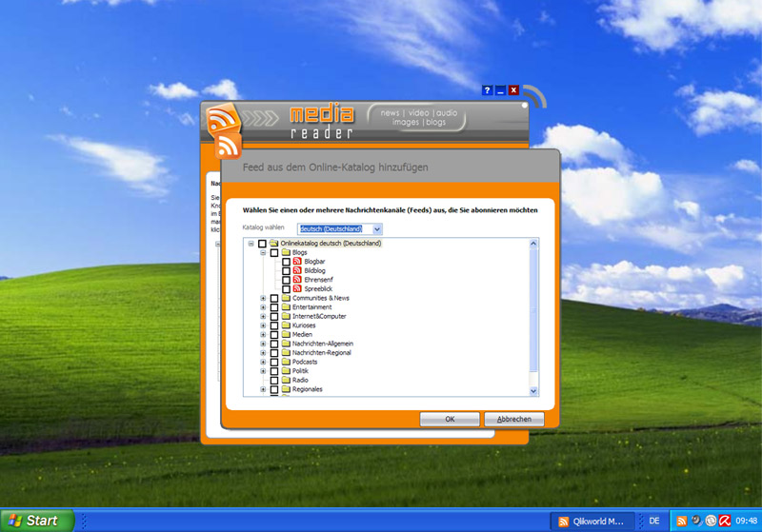Click the Blogs folder icon
Image resolution: width=762 pixels, height=532 pixels.
click(286, 252)
